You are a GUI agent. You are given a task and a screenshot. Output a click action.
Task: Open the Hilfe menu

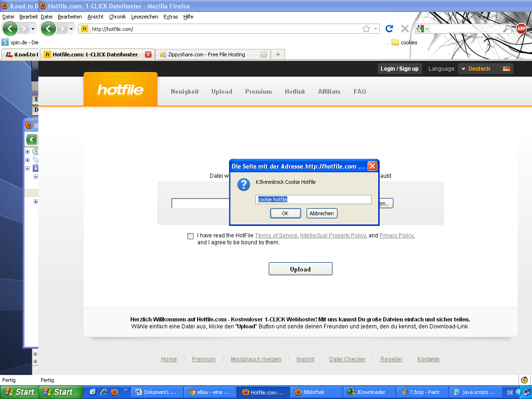188,17
